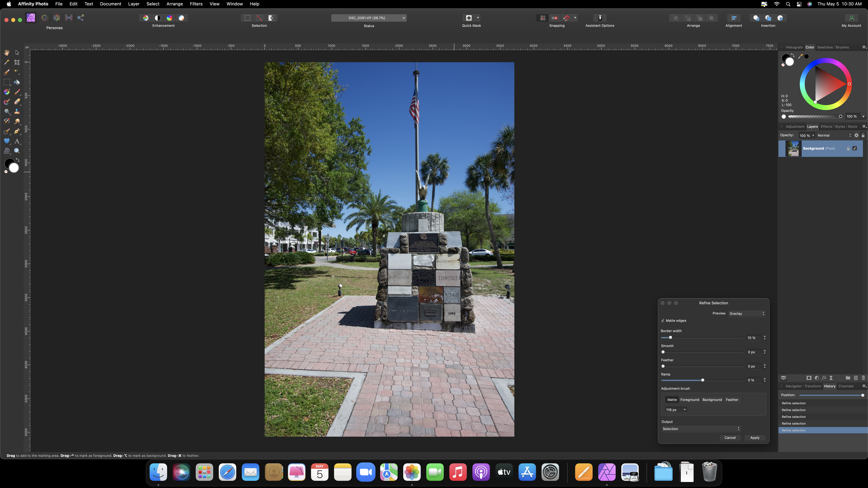
Task: Open My Account
Action: pyautogui.click(x=852, y=18)
